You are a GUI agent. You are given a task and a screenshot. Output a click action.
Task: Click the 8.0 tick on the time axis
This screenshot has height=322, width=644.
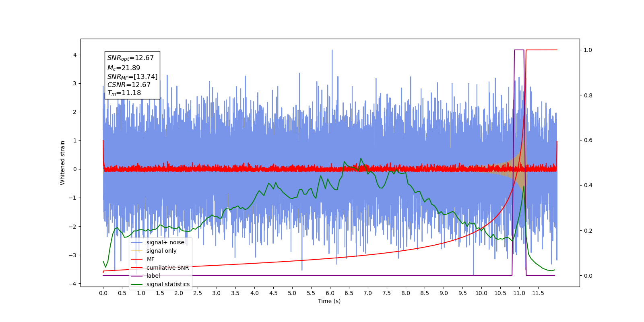point(406,293)
